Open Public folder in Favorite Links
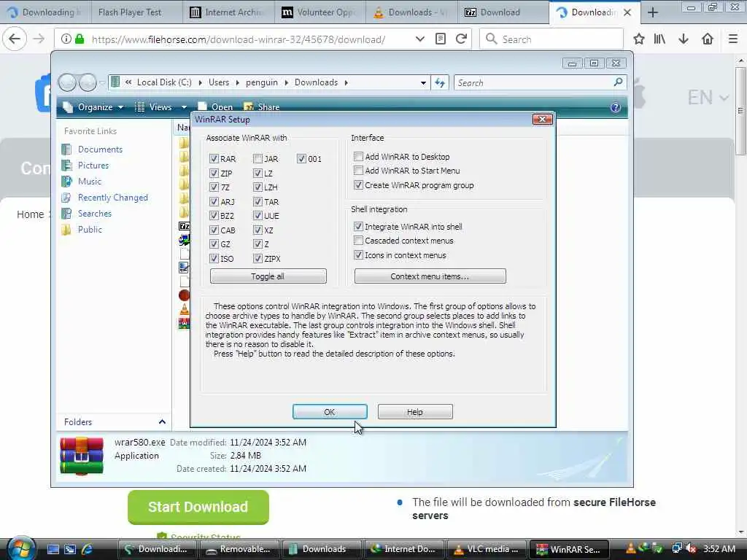 (90, 230)
